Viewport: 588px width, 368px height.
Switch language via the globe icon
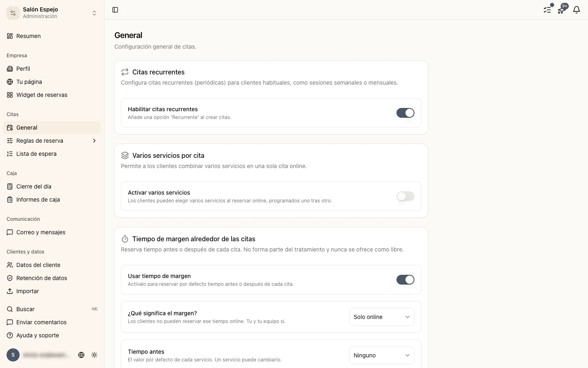click(x=81, y=355)
